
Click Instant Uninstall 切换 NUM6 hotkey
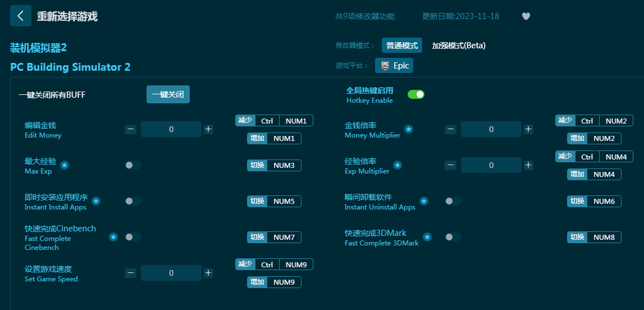[594, 201]
